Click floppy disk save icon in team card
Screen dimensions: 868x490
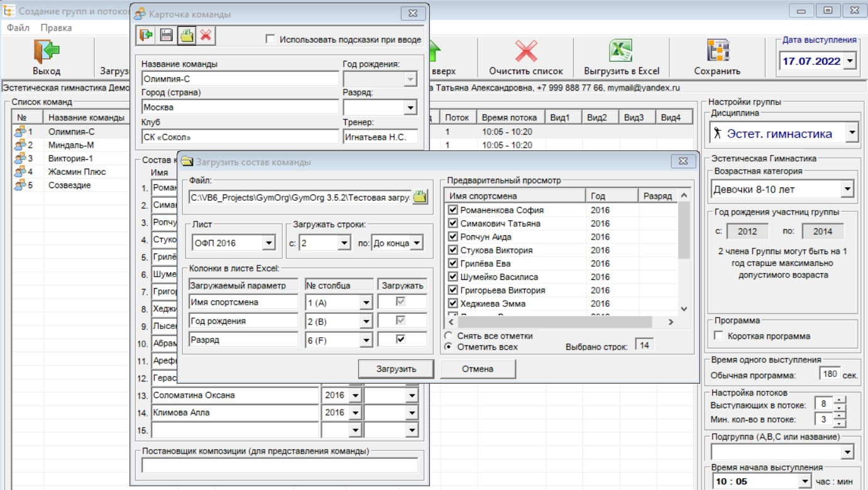(166, 35)
